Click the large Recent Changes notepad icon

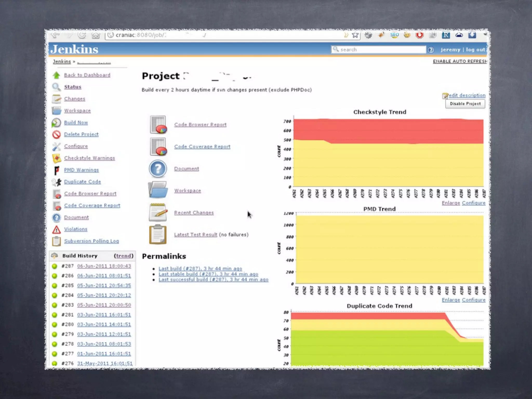pos(158,212)
